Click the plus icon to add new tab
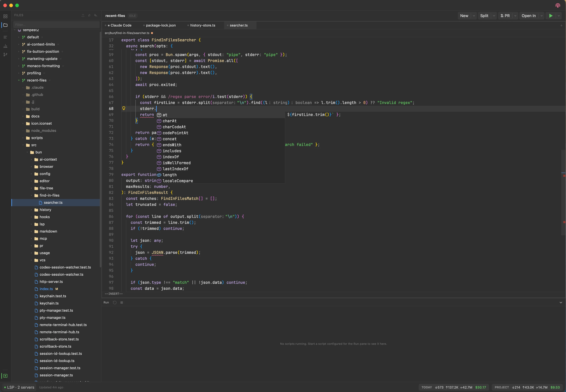This screenshot has height=392, width=566. point(561,25)
